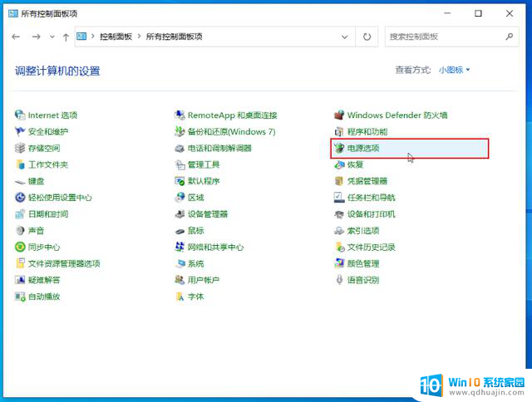This screenshot has width=532, height=402.
Task: Click the Windows Defender 防火墙 brick-wall icon
Action: coord(339,115)
